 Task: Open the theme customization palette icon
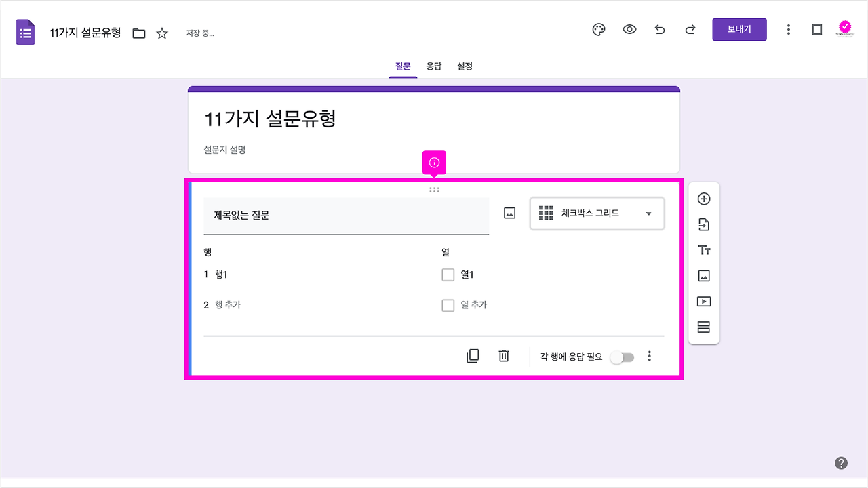598,29
